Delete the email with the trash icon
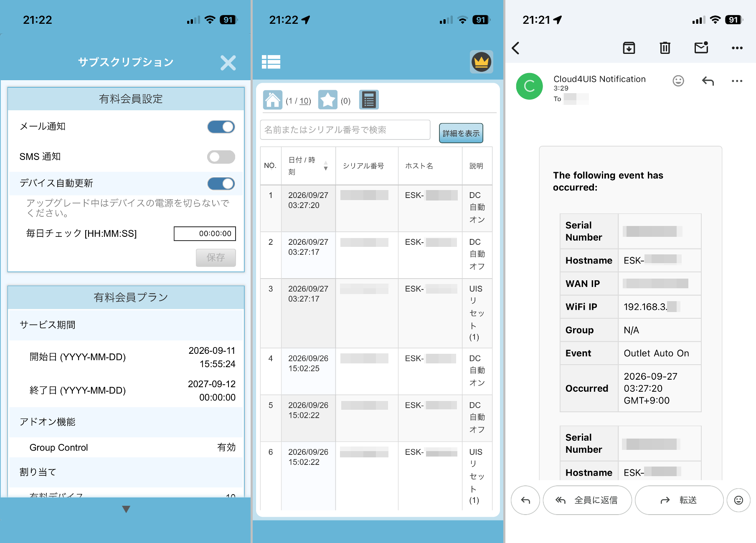Screen dimensions: 756x543 665,48
